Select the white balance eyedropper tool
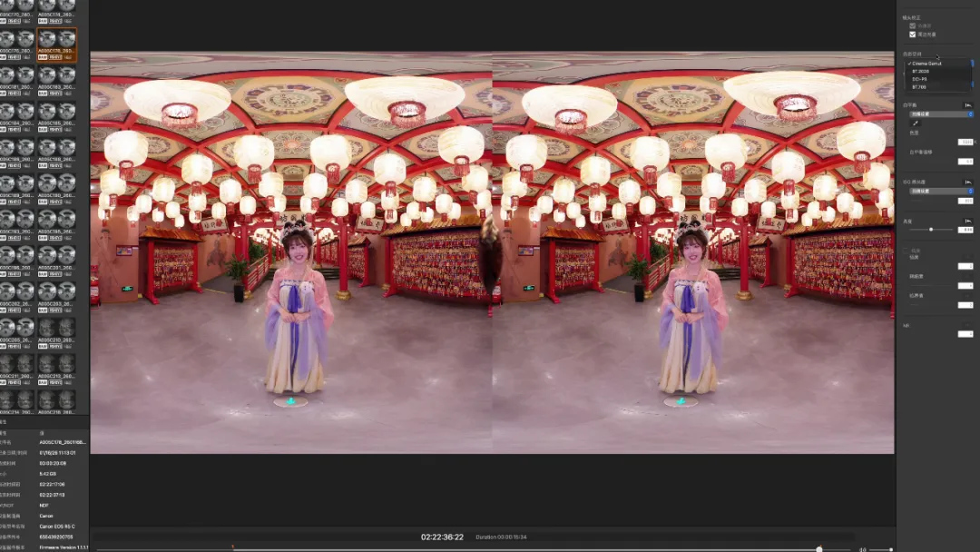980x552 pixels. click(914, 124)
